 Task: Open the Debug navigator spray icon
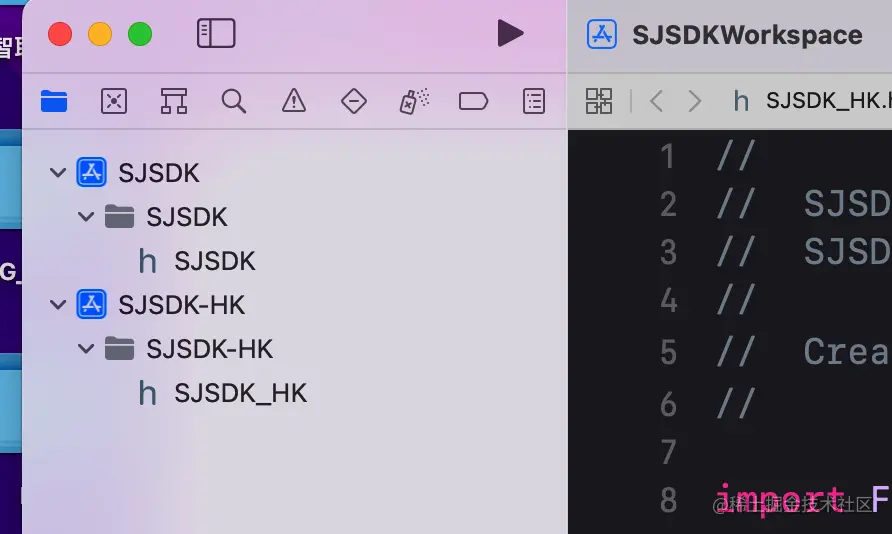pyautogui.click(x=414, y=101)
